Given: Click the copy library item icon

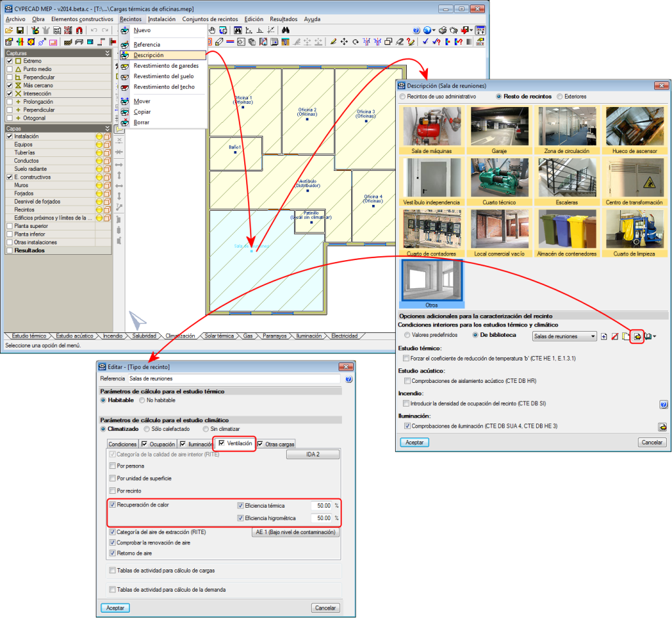Looking at the screenshot, I should [x=626, y=337].
